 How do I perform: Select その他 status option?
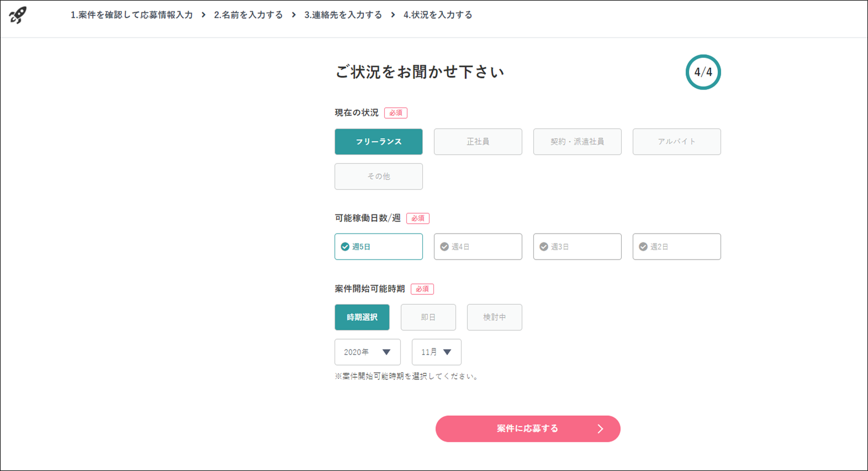point(379,177)
